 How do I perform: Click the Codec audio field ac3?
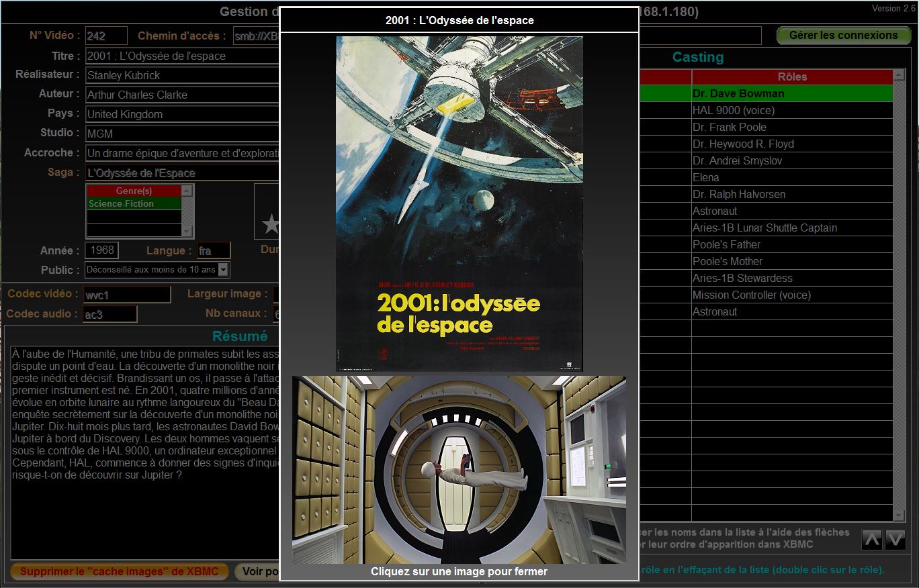(x=110, y=313)
